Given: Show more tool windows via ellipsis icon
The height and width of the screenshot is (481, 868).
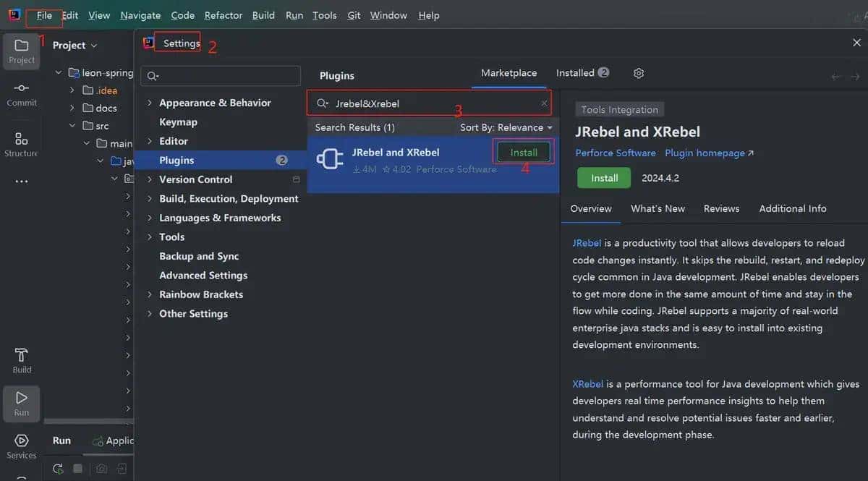Looking at the screenshot, I should point(22,182).
